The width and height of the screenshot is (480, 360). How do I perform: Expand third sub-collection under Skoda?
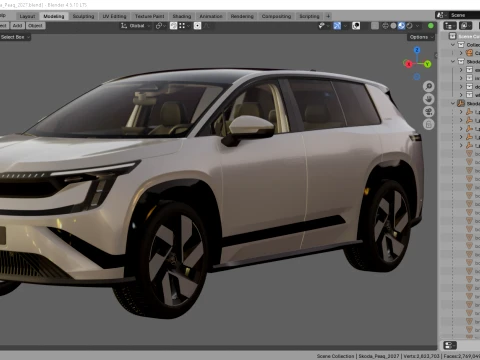(x=461, y=87)
